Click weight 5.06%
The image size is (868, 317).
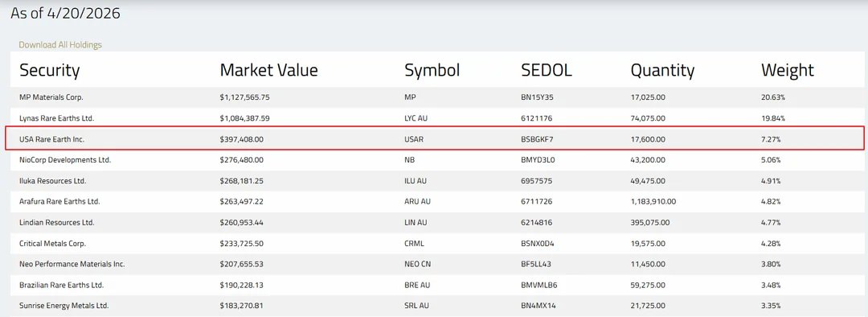(x=772, y=159)
